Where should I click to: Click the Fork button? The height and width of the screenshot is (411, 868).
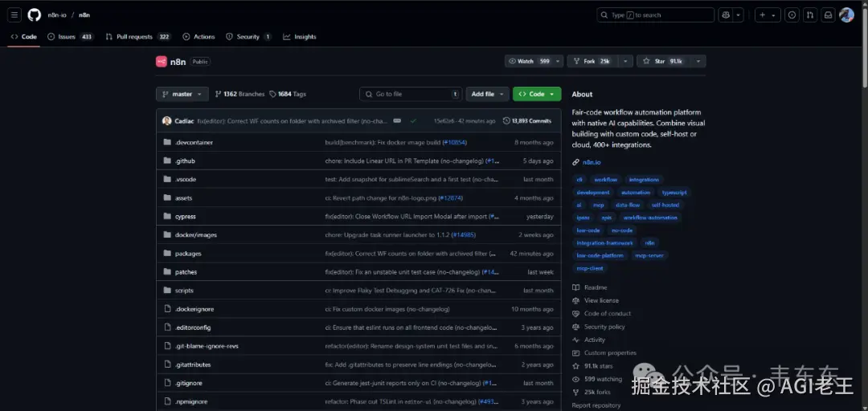click(x=593, y=61)
